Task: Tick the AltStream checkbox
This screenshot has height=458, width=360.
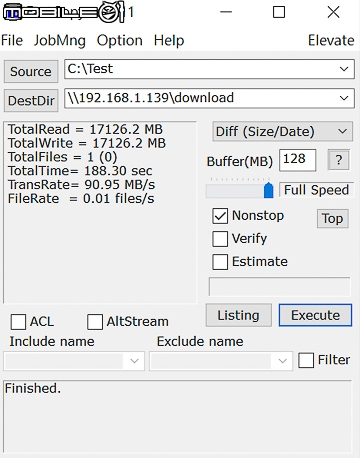Action: (95, 322)
